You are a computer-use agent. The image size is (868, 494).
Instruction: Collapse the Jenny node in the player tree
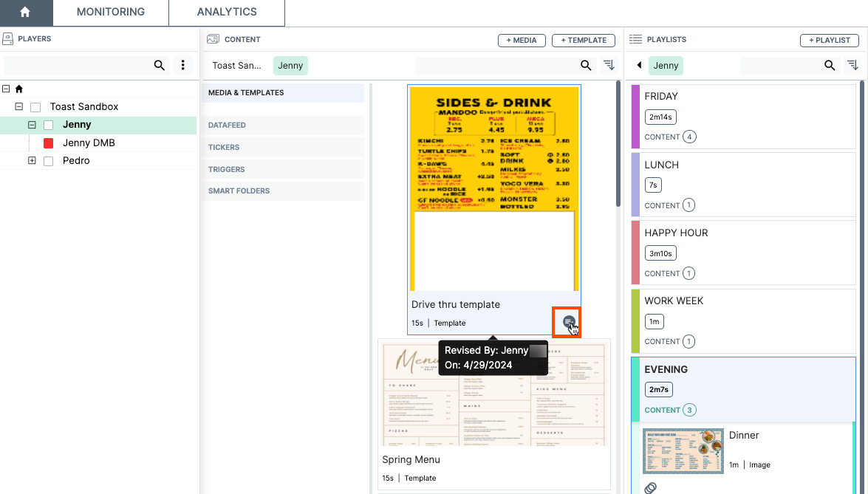(x=32, y=124)
